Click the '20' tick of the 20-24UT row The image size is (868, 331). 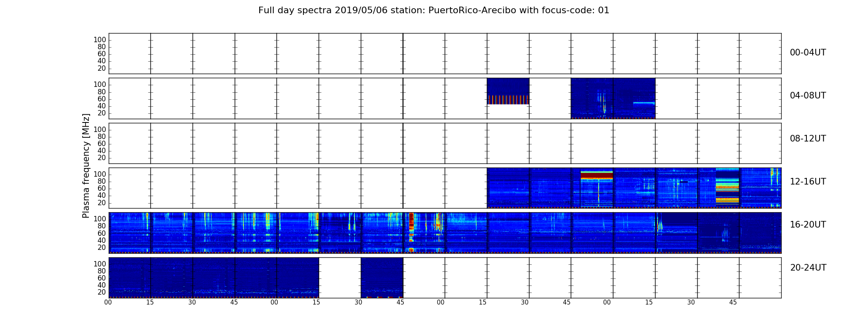102,293
